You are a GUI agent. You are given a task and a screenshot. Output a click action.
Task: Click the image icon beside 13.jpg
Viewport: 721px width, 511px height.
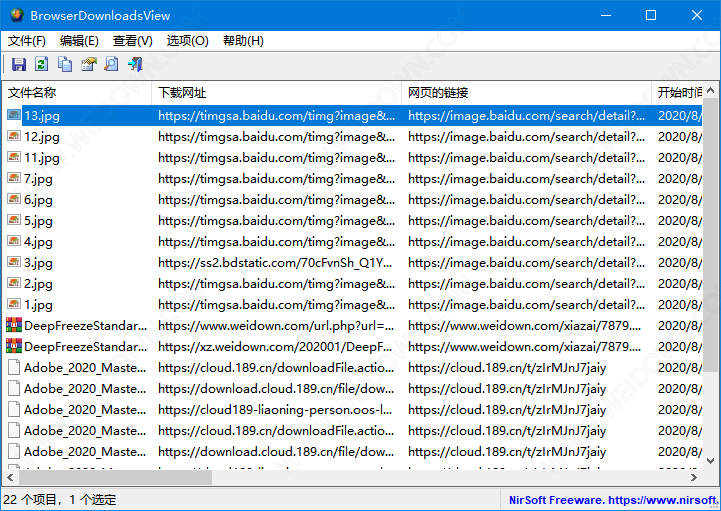click(x=14, y=115)
